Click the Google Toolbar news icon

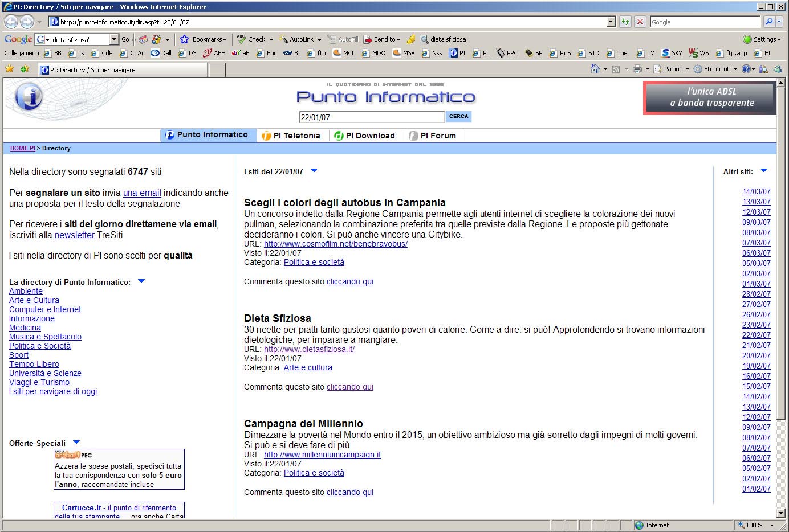(x=143, y=39)
